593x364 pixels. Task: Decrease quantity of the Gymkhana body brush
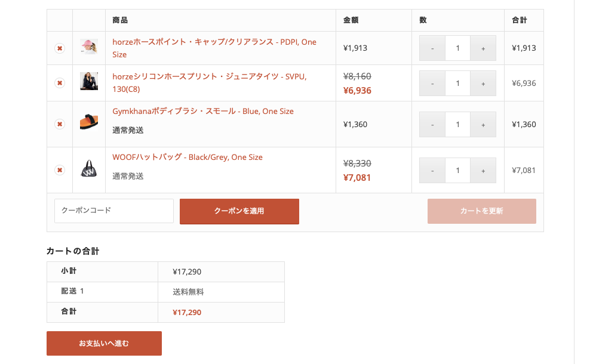click(432, 125)
